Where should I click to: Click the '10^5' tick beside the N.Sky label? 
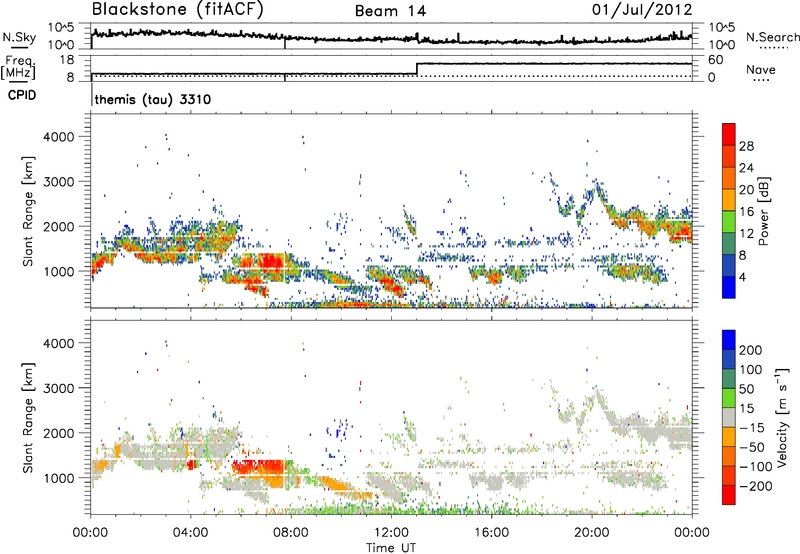click(62, 28)
